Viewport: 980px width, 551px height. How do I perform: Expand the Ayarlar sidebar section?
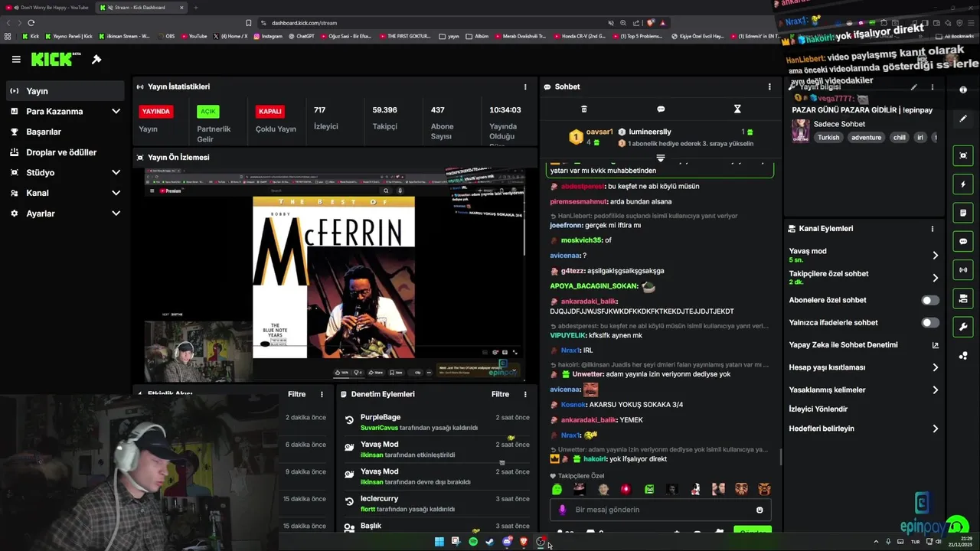pos(116,214)
